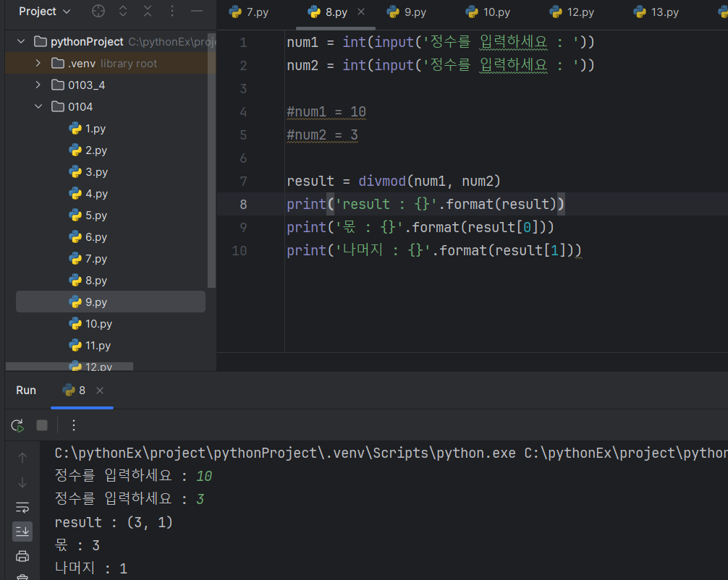Select 11.py in the project tree
Viewport: 728px width, 580px height.
(90, 346)
